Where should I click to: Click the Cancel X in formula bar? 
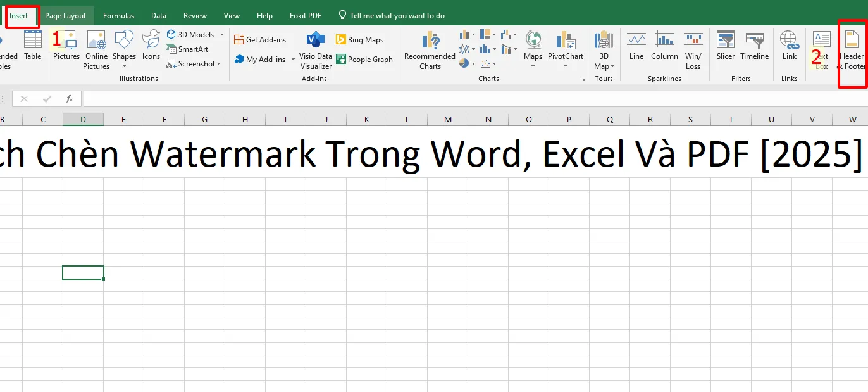click(24, 99)
